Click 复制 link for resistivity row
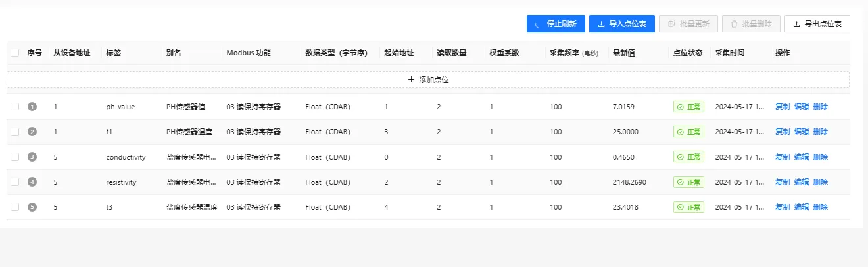Screen dimensions: 868x267 click(x=783, y=182)
